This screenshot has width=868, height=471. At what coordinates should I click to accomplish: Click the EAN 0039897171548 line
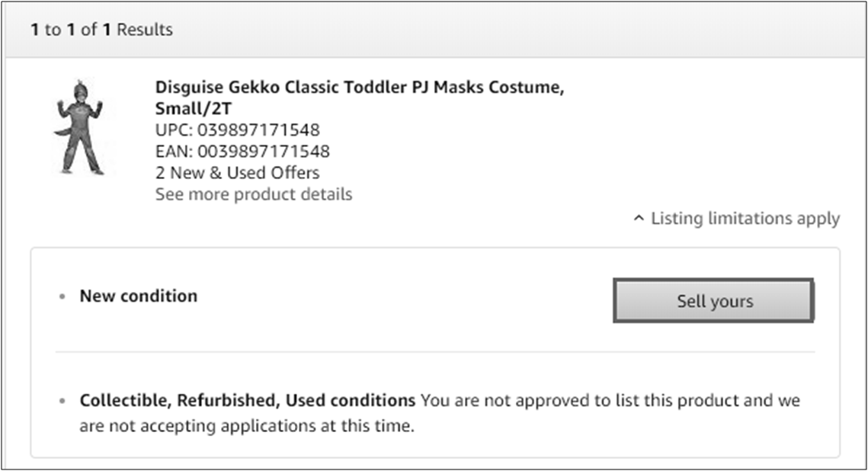click(x=242, y=151)
